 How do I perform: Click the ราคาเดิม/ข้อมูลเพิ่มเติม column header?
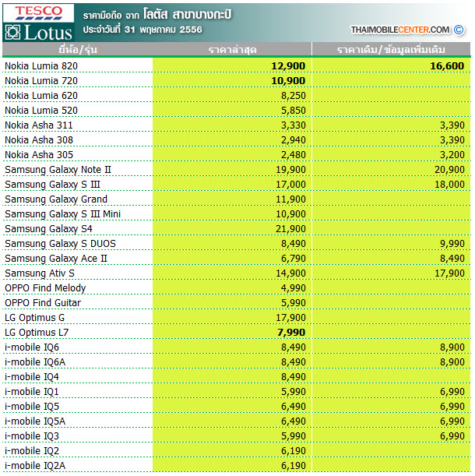[x=391, y=50]
